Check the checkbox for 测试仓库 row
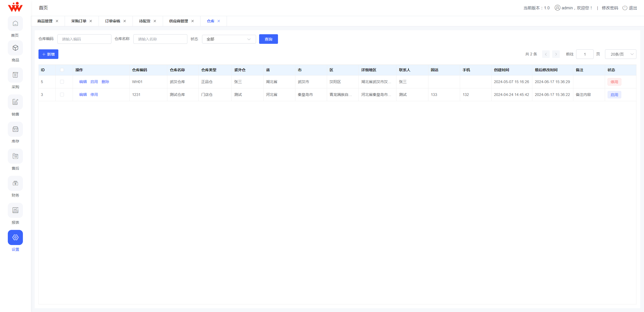644x312 pixels. point(62,94)
